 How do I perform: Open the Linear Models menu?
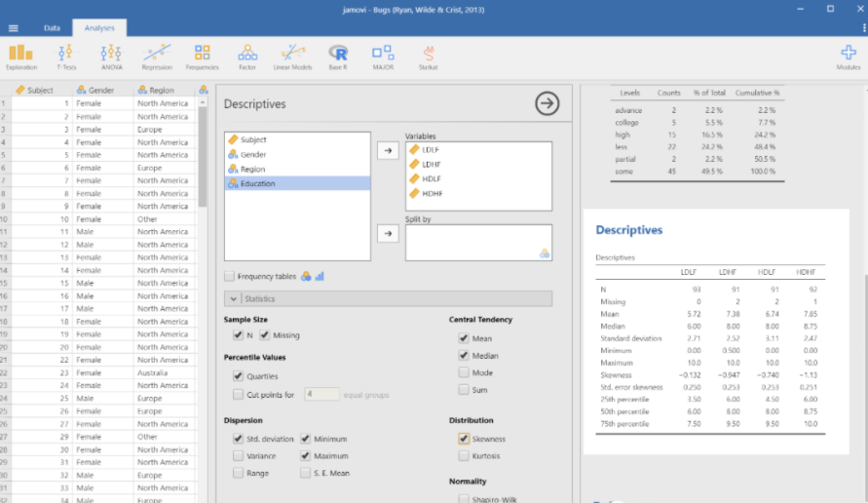292,56
